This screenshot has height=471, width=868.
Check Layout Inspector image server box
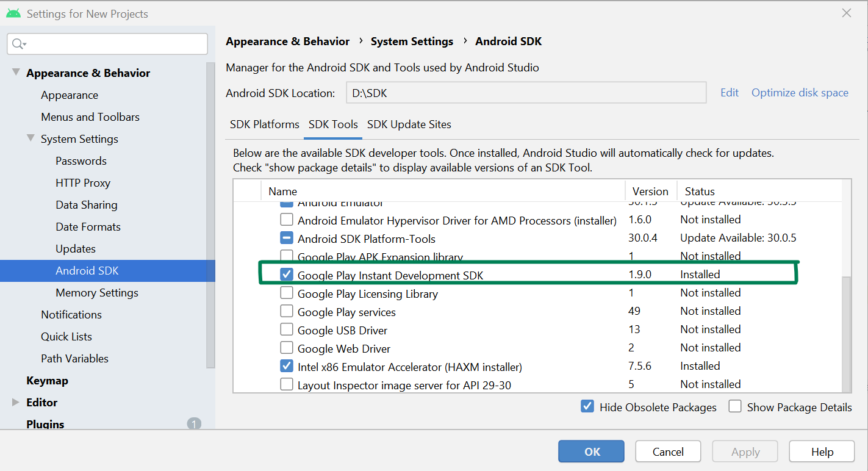click(x=286, y=384)
